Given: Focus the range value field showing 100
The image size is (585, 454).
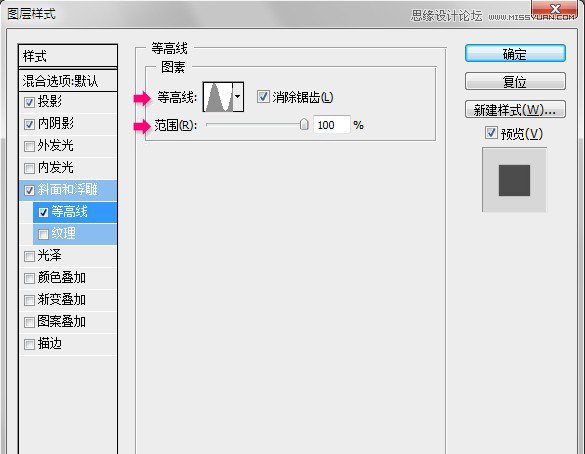Looking at the screenshot, I should click(x=332, y=125).
